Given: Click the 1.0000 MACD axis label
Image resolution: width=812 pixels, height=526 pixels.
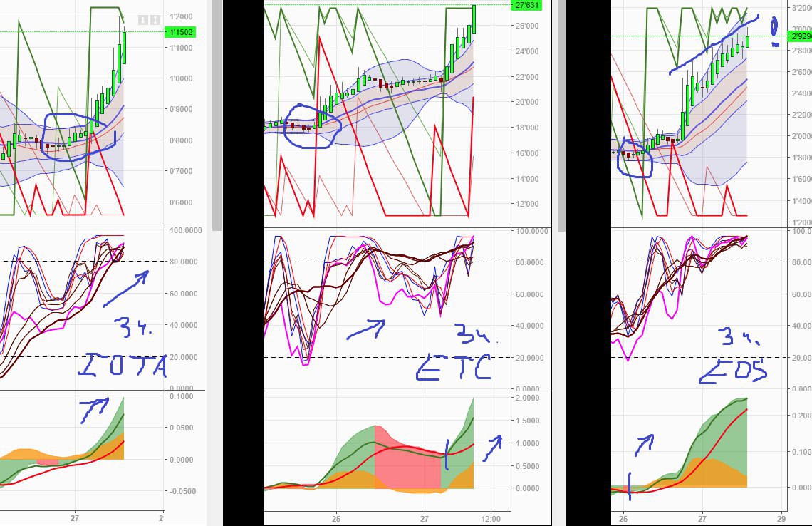Looking at the screenshot, I should click(527, 443).
